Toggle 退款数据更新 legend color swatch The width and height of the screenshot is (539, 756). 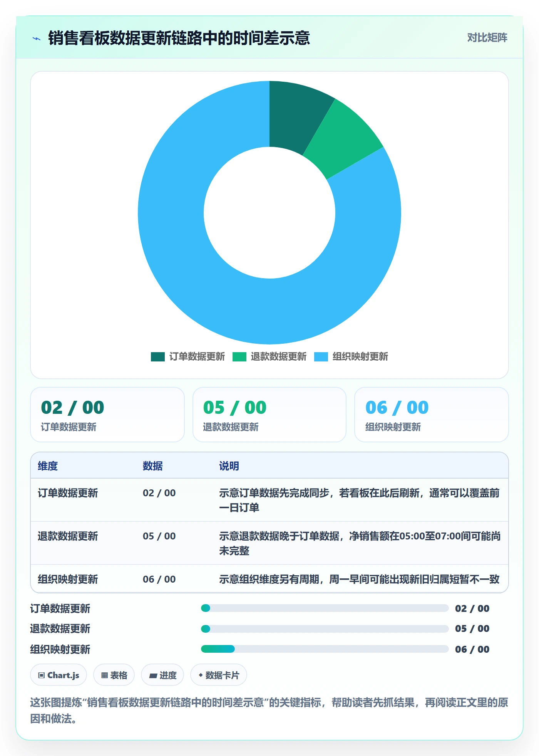(x=239, y=357)
